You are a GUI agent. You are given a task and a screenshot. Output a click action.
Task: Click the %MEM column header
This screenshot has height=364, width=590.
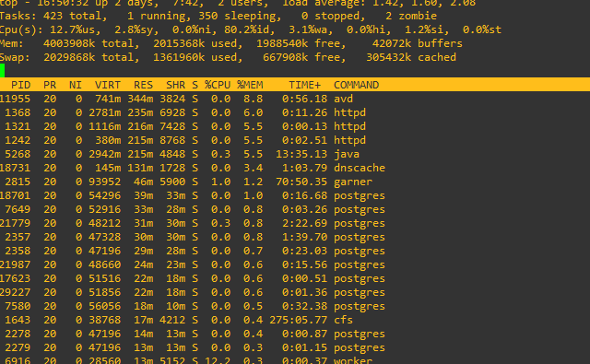coord(250,85)
